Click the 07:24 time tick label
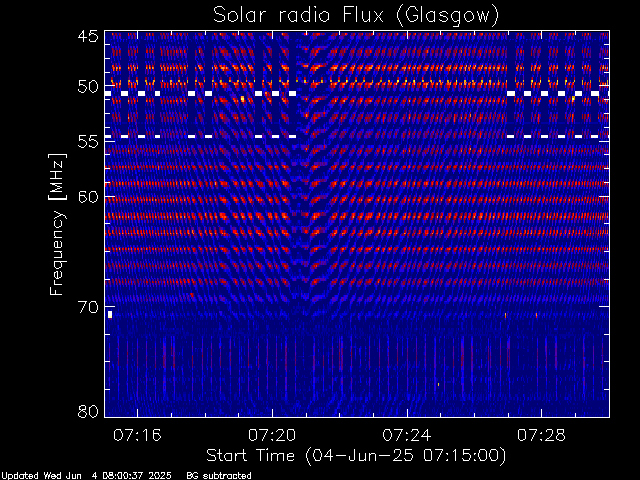Viewport: 640px width, 480px height. pyautogui.click(x=407, y=435)
